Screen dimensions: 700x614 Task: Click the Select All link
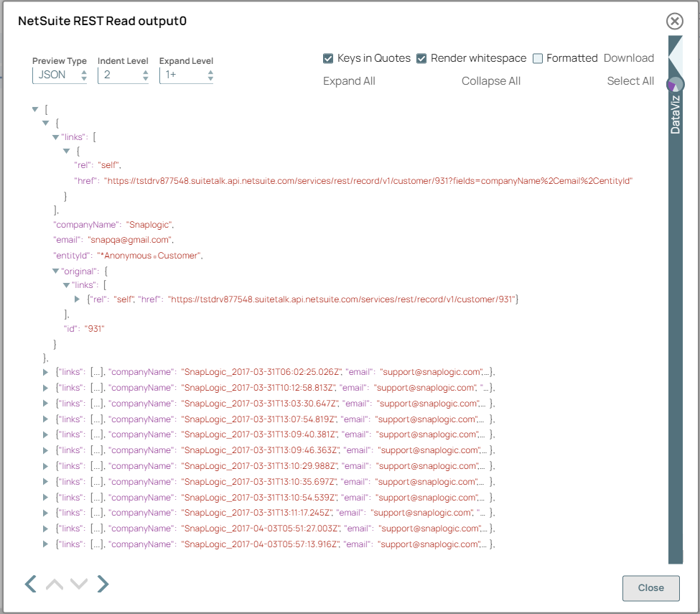coord(630,80)
